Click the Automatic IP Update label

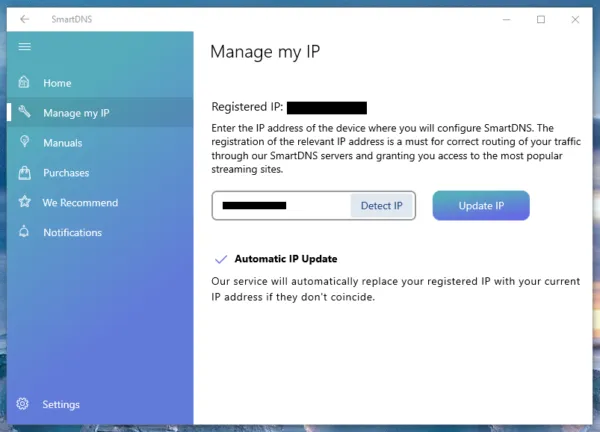[286, 259]
